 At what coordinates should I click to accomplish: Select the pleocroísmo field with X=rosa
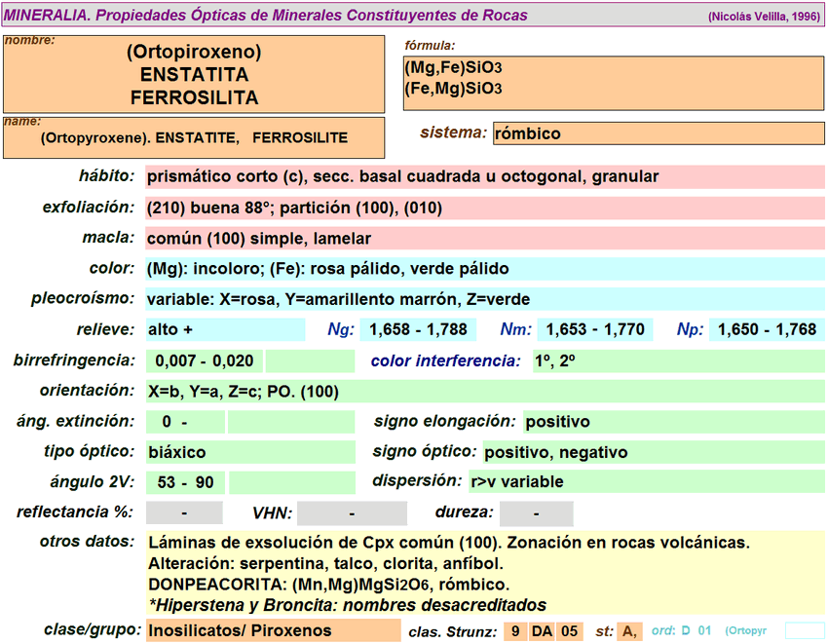484,299
